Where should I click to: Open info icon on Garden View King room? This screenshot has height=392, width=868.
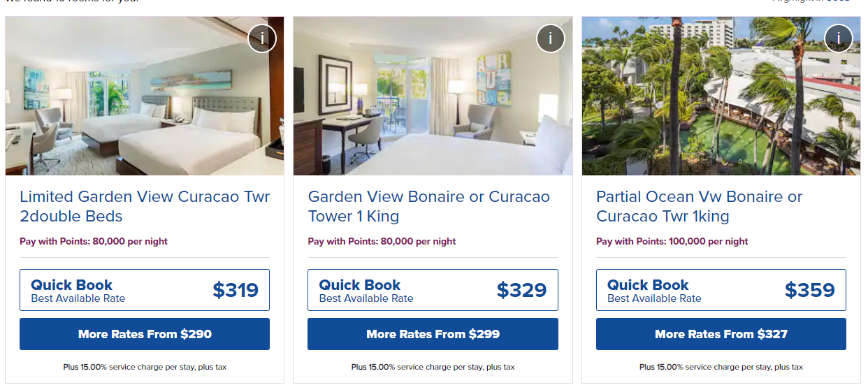pos(550,38)
